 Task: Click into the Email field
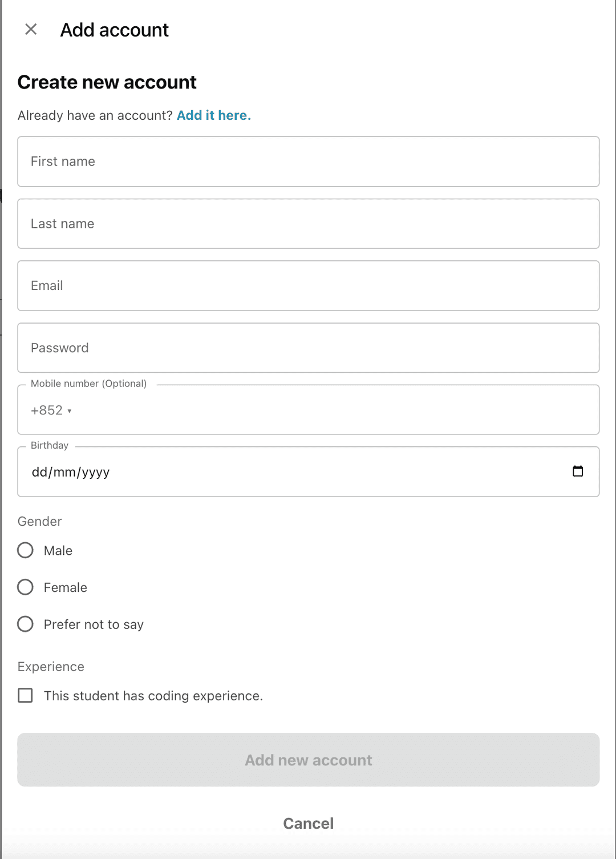[308, 286]
